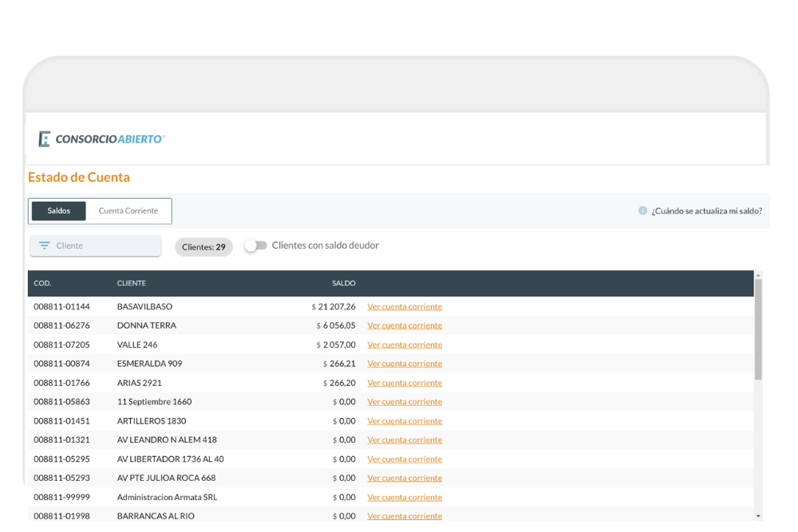798x532 pixels.
Task: Click the filter icon in Cliente field
Action: coord(45,246)
